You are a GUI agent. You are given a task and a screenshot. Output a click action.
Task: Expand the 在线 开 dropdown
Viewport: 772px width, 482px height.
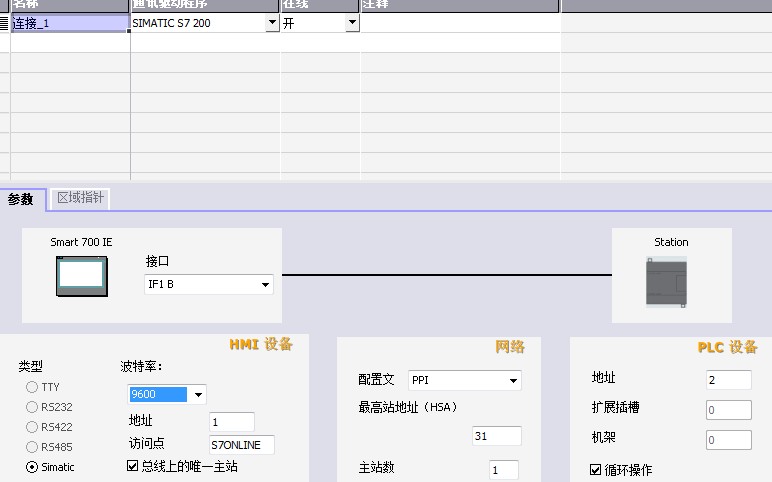351,23
